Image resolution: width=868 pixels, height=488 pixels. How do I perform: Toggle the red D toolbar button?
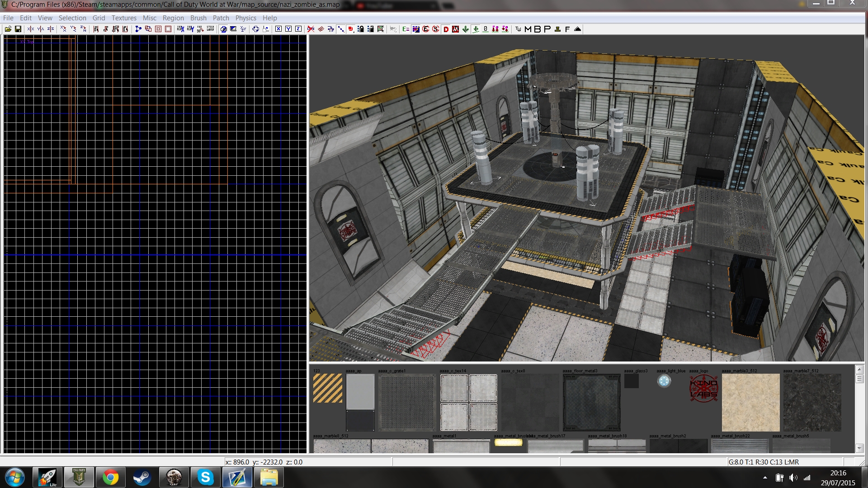click(x=446, y=29)
